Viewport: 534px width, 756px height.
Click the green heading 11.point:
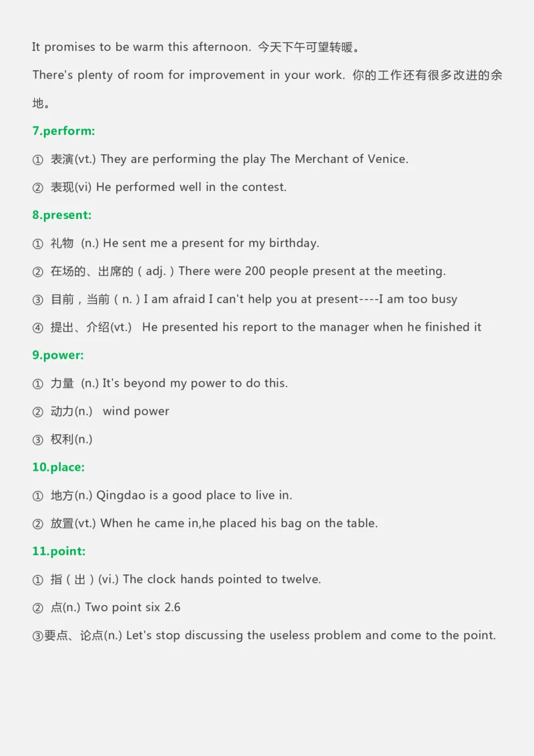[59, 552]
